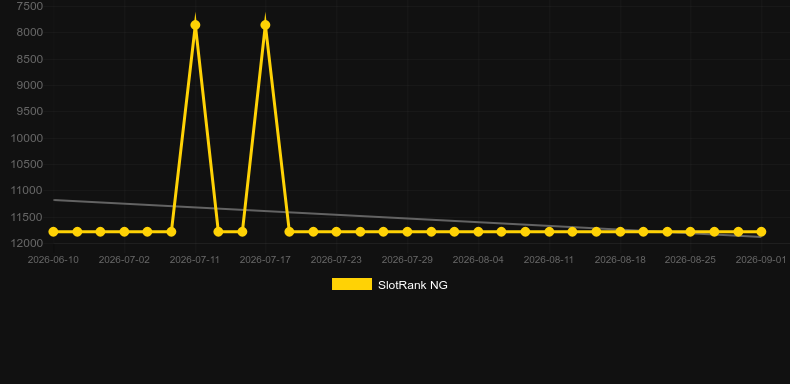The image size is (790, 384).
Task: Click the 10500 y-axis value
Action: point(27,165)
